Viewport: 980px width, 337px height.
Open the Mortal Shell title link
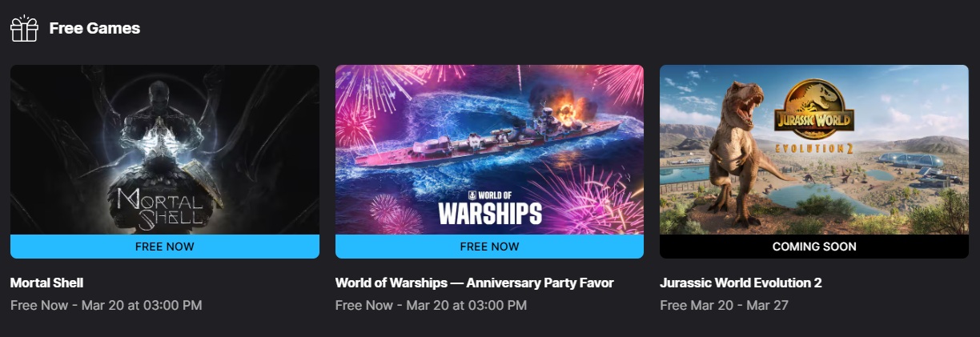[x=46, y=283]
